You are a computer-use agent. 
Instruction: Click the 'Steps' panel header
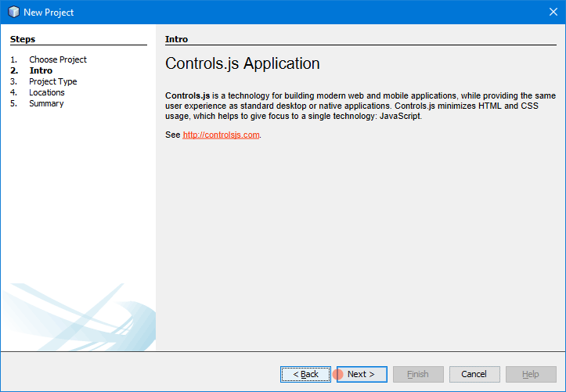[x=23, y=39]
